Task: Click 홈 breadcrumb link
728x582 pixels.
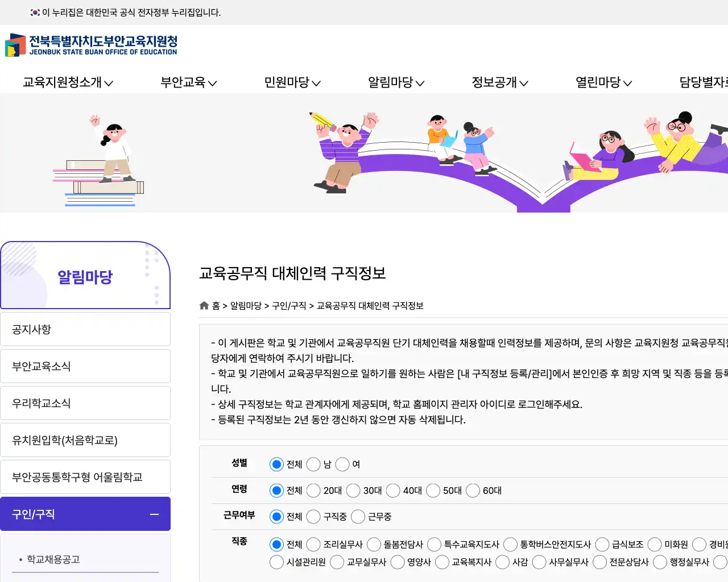Action: pyautogui.click(x=216, y=306)
